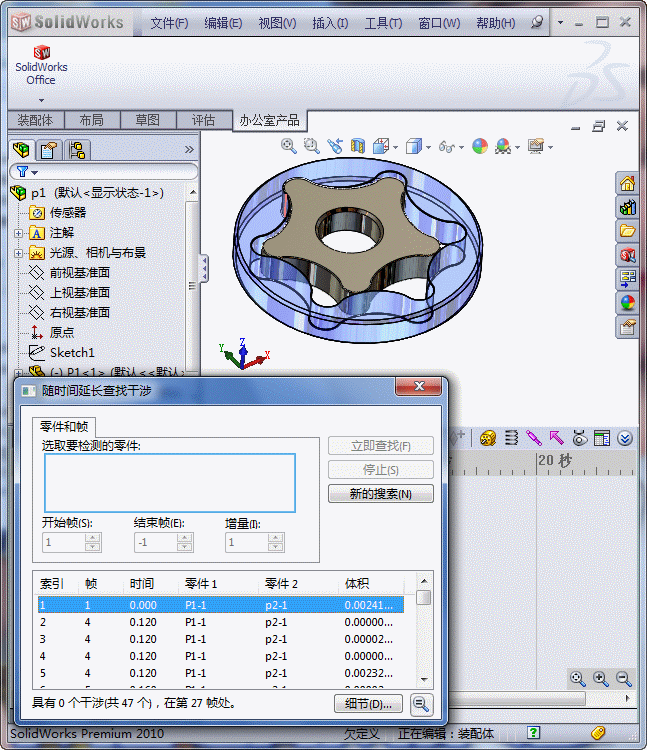Click the magenta arrow force icon

click(x=556, y=438)
